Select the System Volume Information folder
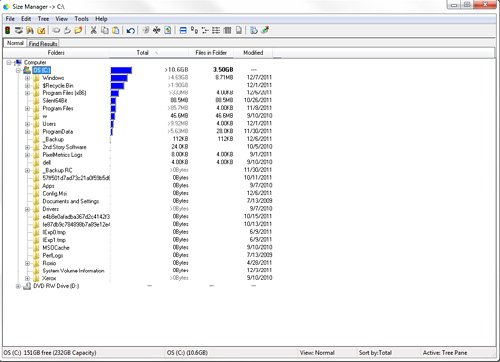 pyautogui.click(x=73, y=271)
